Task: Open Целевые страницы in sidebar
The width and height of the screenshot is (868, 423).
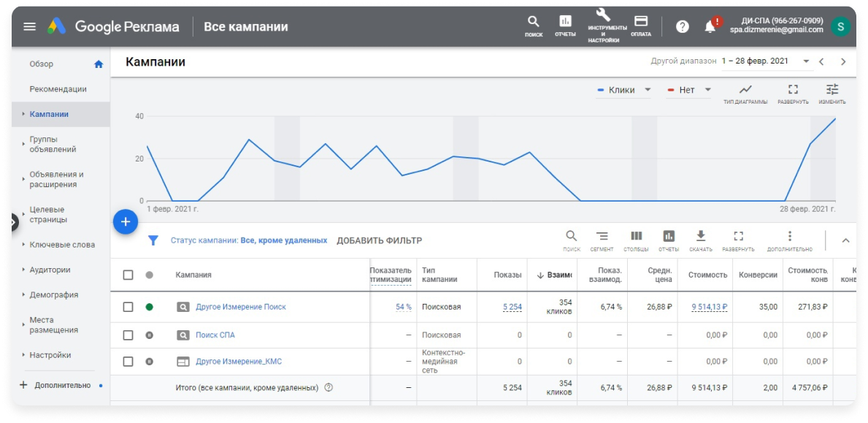Action: (49, 214)
